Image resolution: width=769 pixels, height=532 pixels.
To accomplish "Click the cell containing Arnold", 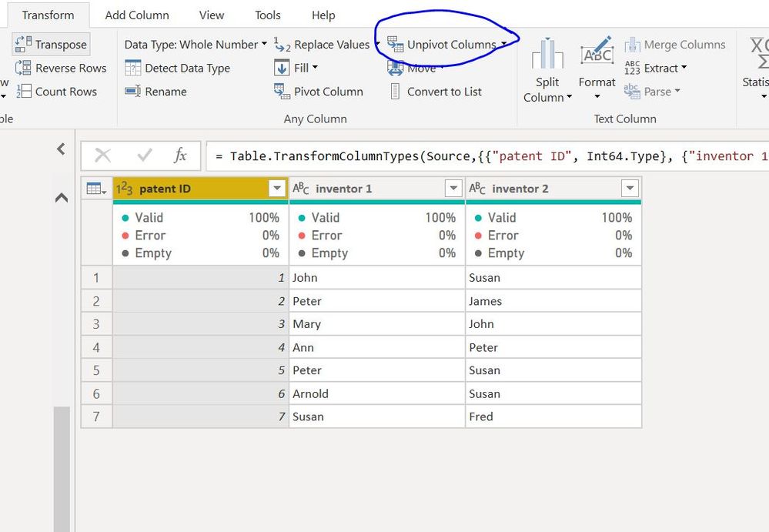I will tap(376, 393).
